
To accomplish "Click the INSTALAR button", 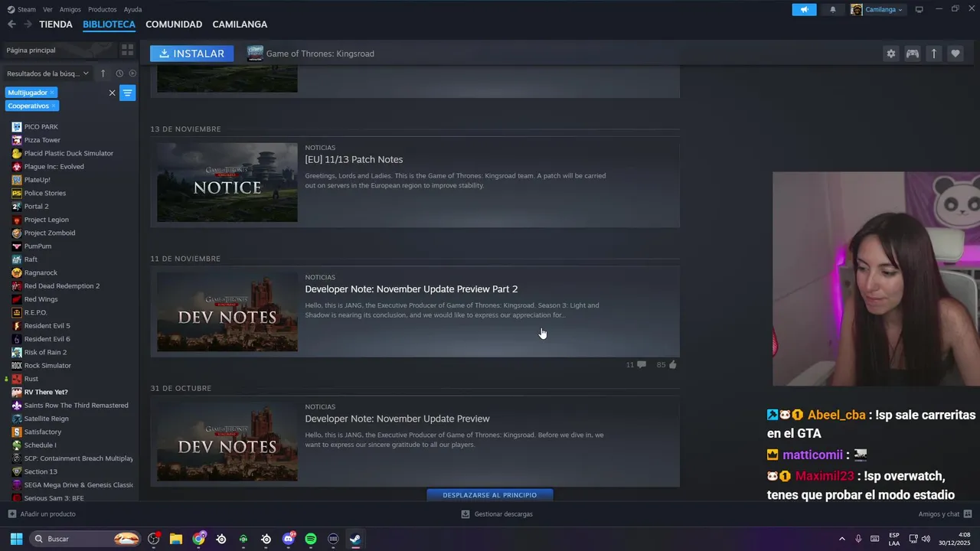I will (x=191, y=54).
